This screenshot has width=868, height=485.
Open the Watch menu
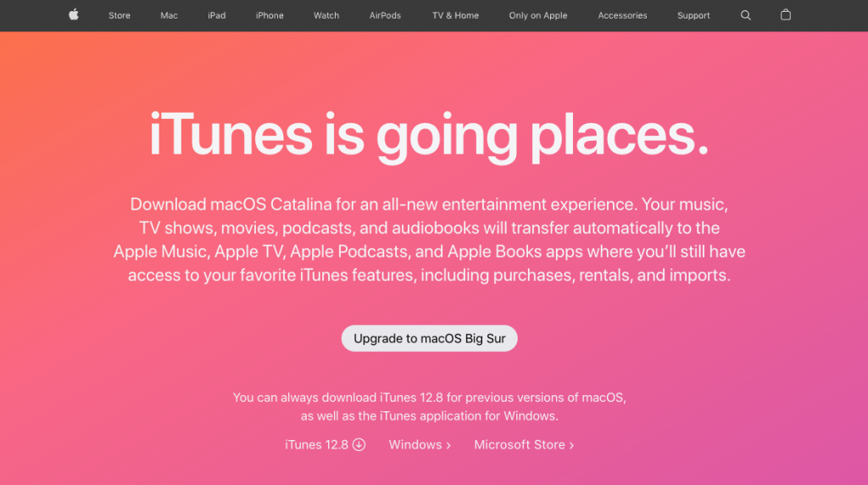tap(326, 15)
